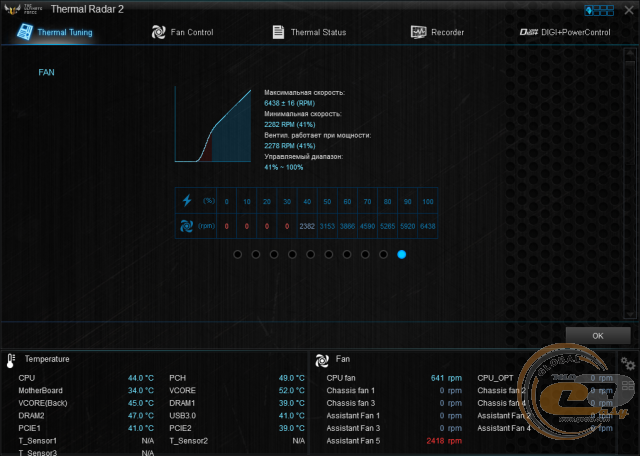Click the CPU temperature 44.0 °C reading
The height and width of the screenshot is (456, 640).
141,378
